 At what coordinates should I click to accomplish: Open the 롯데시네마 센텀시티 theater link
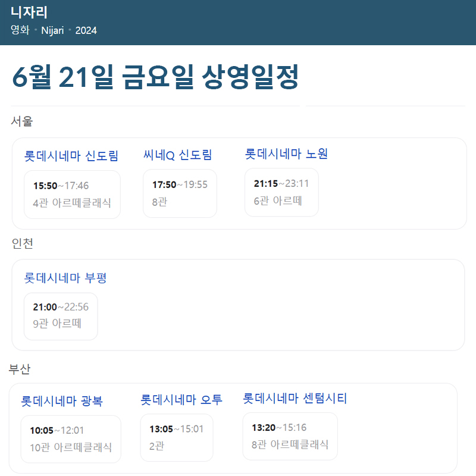[295, 398]
